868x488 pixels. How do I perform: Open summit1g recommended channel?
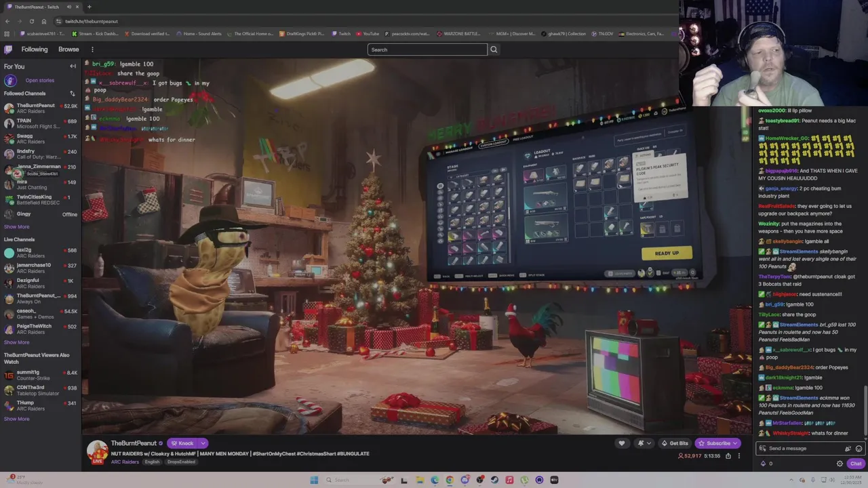coord(41,375)
